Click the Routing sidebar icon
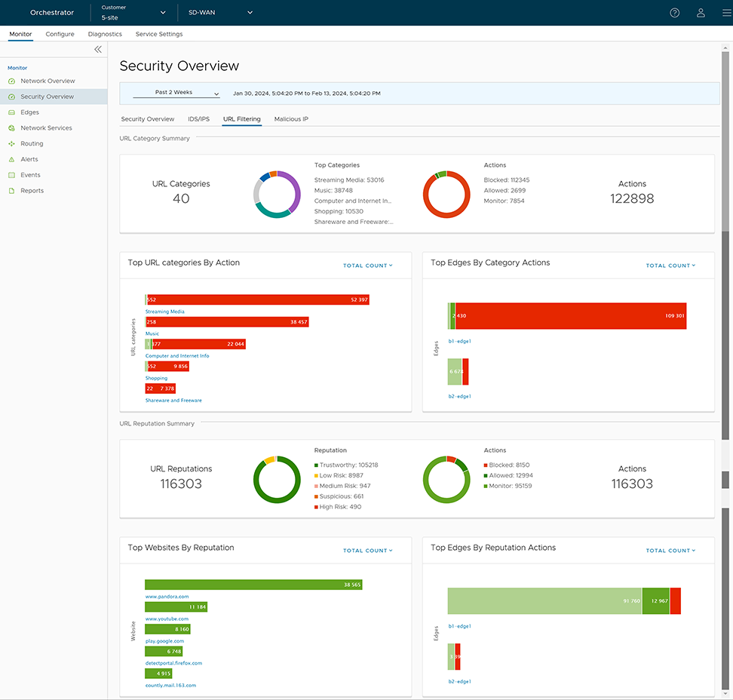The width and height of the screenshot is (733, 700). pos(11,143)
